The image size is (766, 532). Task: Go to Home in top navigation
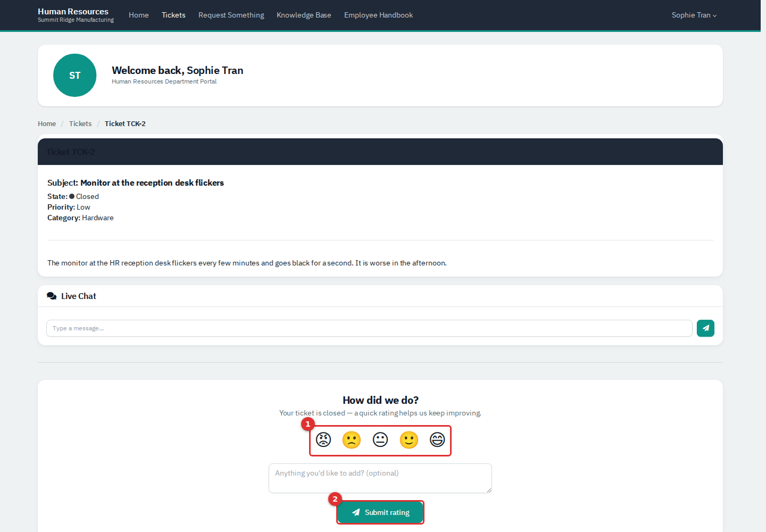click(x=139, y=15)
